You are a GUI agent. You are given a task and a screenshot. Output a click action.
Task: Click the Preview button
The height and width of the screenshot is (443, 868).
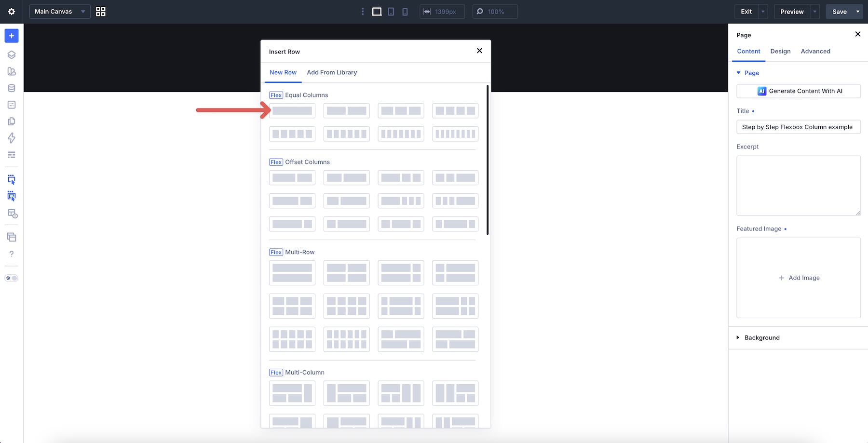coord(792,12)
